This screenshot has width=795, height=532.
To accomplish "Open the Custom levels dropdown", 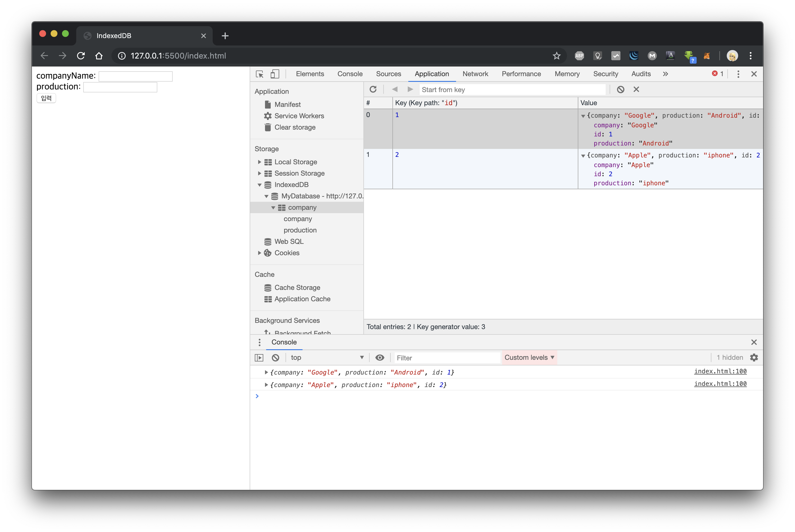I will 529,357.
